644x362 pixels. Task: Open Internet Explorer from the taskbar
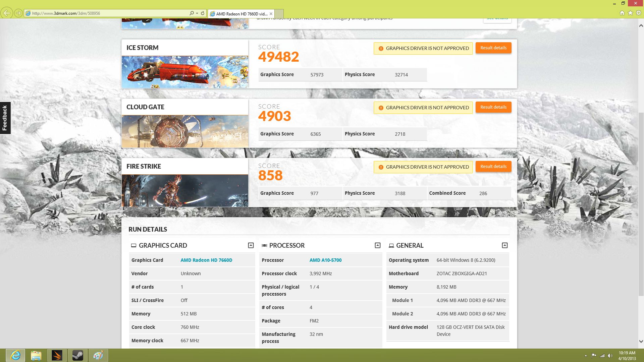15,355
